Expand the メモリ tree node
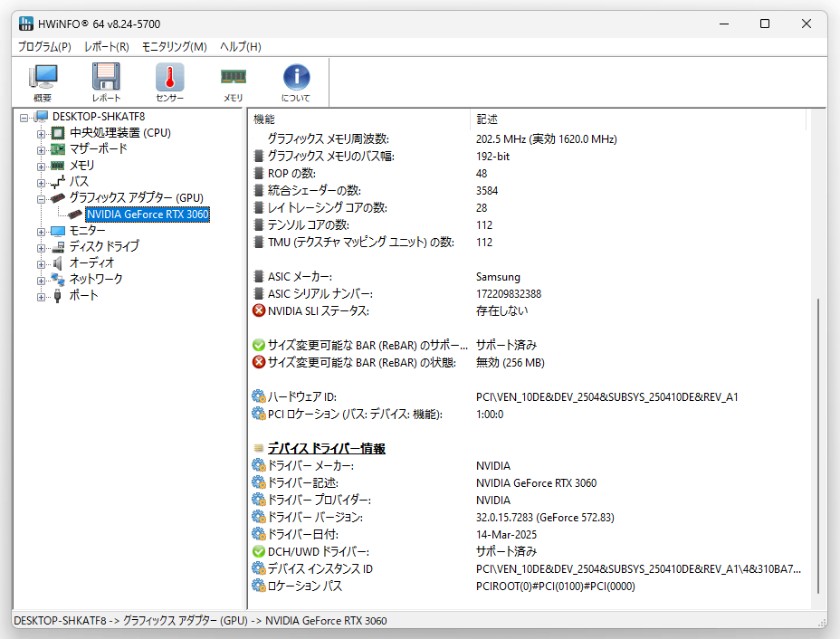 coord(41,166)
